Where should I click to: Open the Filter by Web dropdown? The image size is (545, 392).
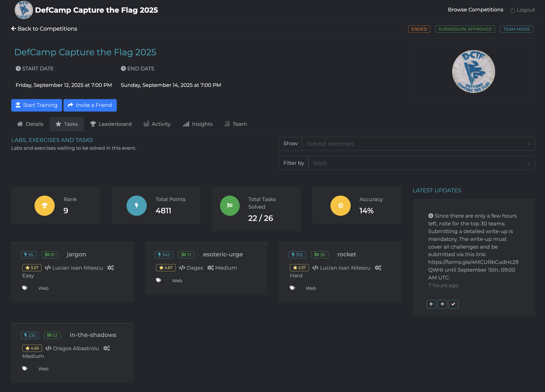coord(421,163)
